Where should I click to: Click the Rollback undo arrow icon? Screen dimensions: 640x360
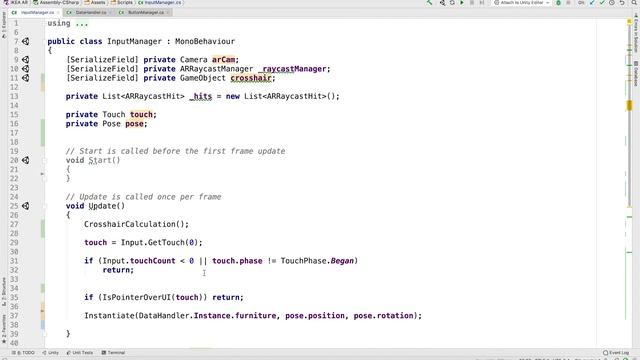[622, 2]
